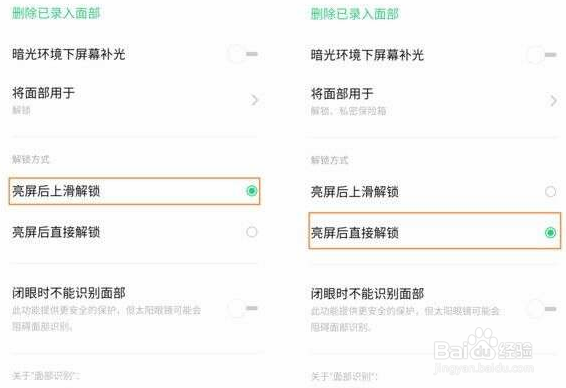Screen dimensions: 566x388
Task: Open the chevron arrow beside 将面部用于 解锁、私密保险箱 on right screen
Action: pyautogui.click(x=553, y=100)
